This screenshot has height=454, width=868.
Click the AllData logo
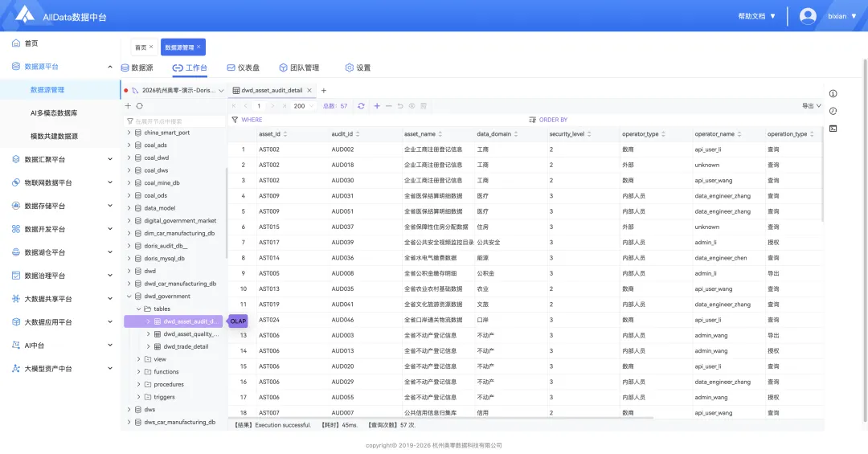point(24,14)
